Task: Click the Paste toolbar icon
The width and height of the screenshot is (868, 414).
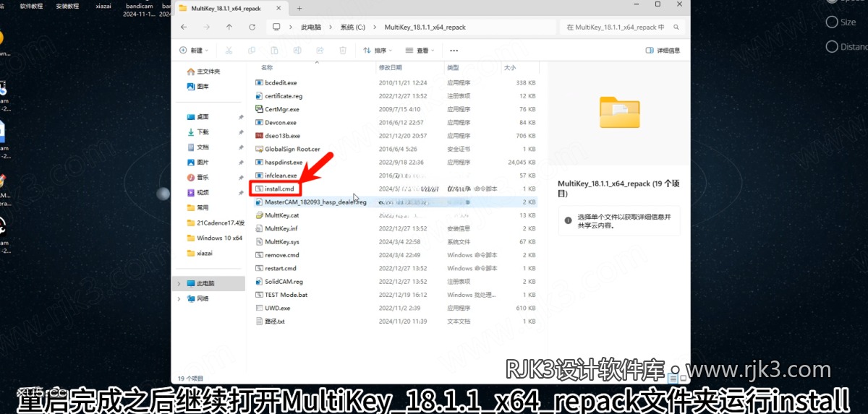Action: tap(275, 51)
